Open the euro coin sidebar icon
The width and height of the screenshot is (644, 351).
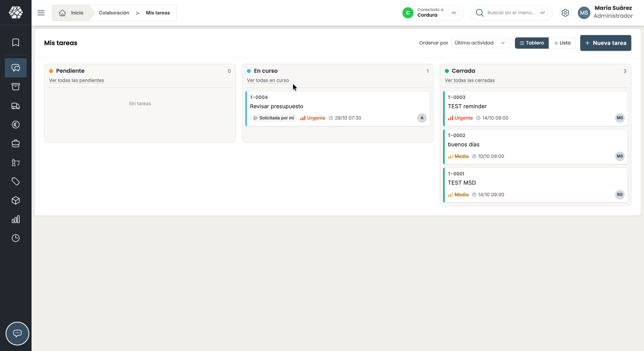pyautogui.click(x=16, y=124)
